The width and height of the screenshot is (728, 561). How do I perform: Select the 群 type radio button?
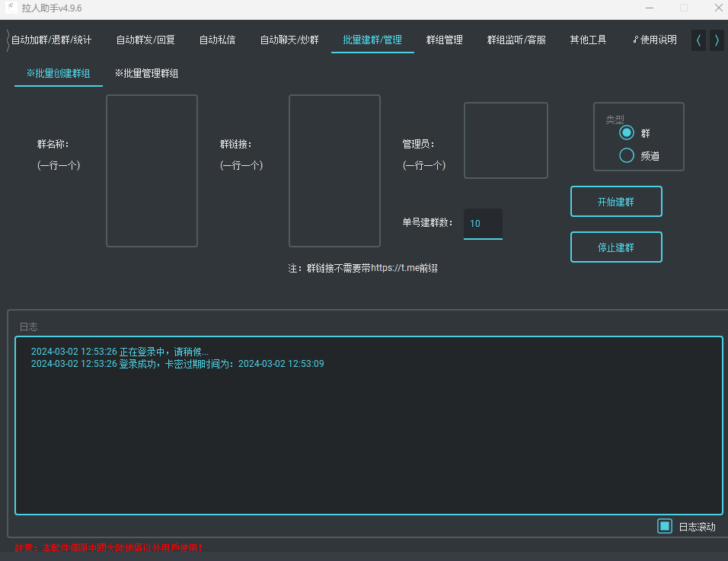coord(627,133)
